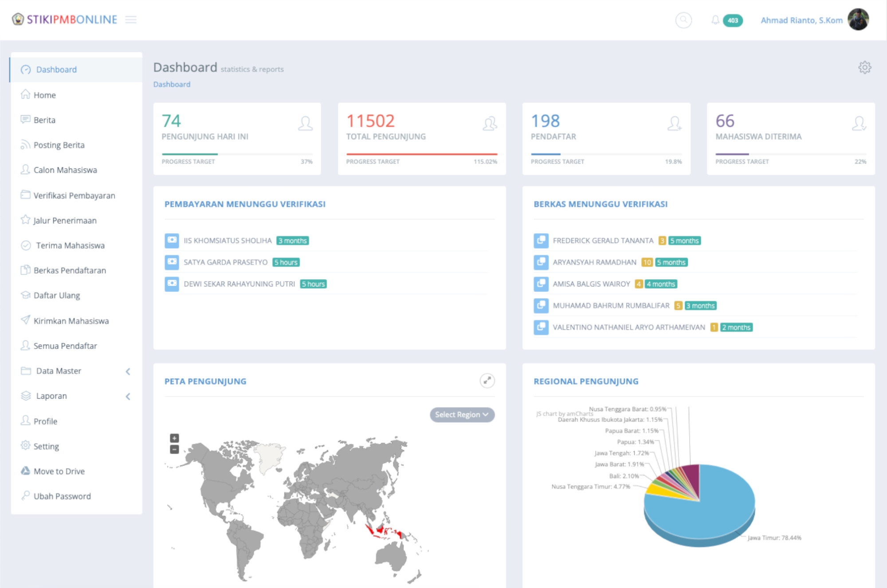
Task: Select the Posting Berita RSS icon
Action: pos(25,145)
